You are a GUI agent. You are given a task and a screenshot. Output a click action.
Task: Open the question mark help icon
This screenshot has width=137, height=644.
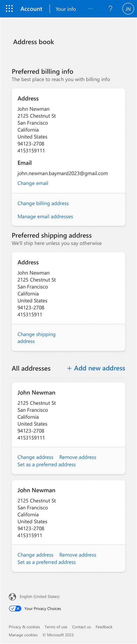pyautogui.click(x=110, y=9)
